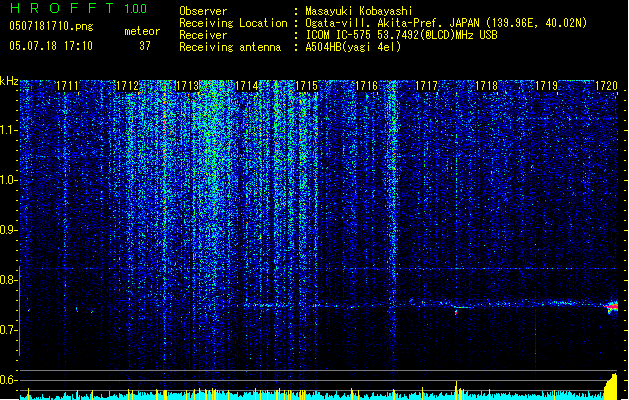Click the Observer label
The height and width of the screenshot is (400, 629).
click(203, 11)
